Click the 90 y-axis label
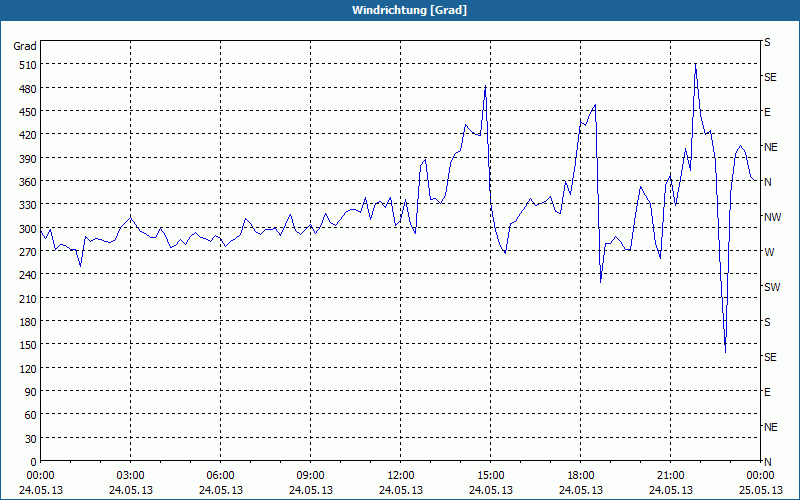This screenshot has height=500, width=800. point(31,392)
